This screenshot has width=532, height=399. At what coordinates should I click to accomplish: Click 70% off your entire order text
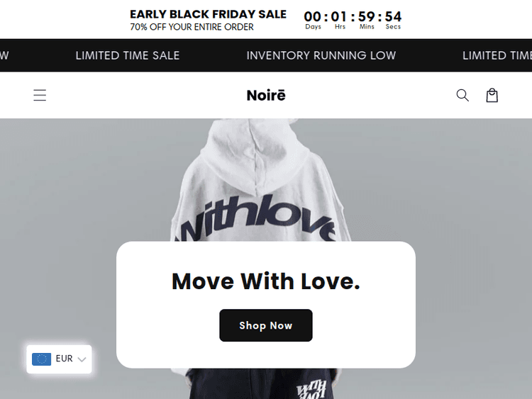192,27
